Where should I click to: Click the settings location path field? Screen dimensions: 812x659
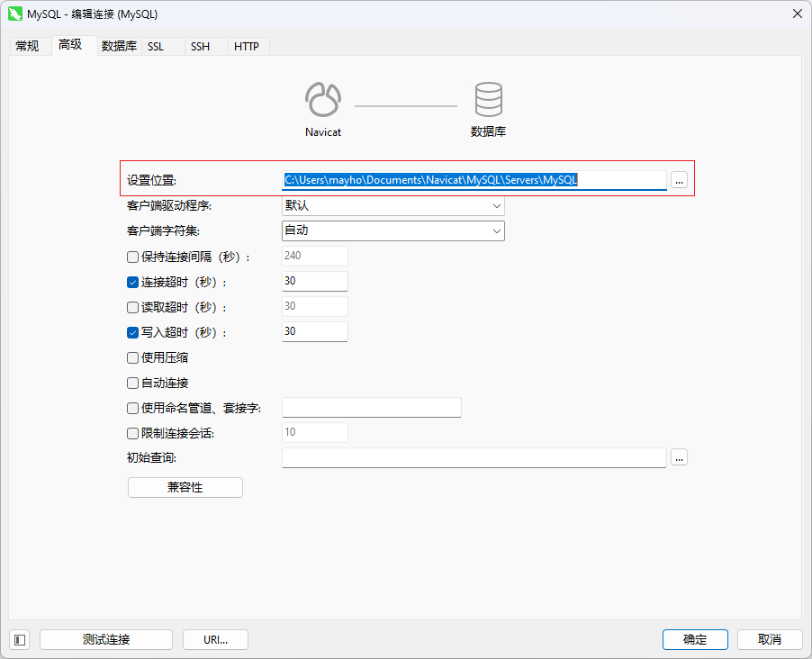pos(474,180)
